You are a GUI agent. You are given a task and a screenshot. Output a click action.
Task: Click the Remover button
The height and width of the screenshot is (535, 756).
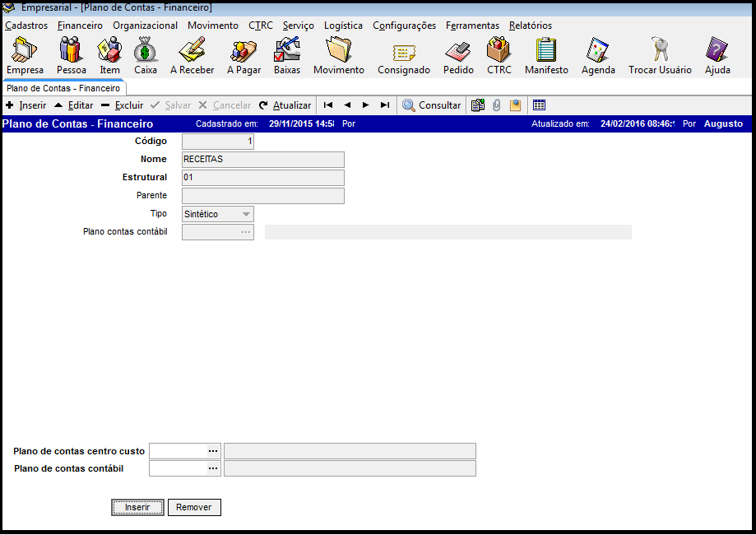click(194, 507)
